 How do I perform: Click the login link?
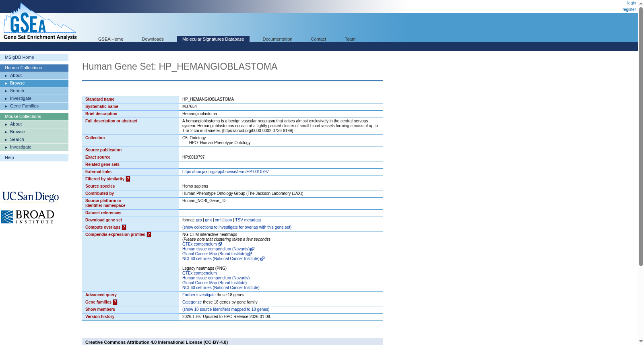[x=632, y=3]
